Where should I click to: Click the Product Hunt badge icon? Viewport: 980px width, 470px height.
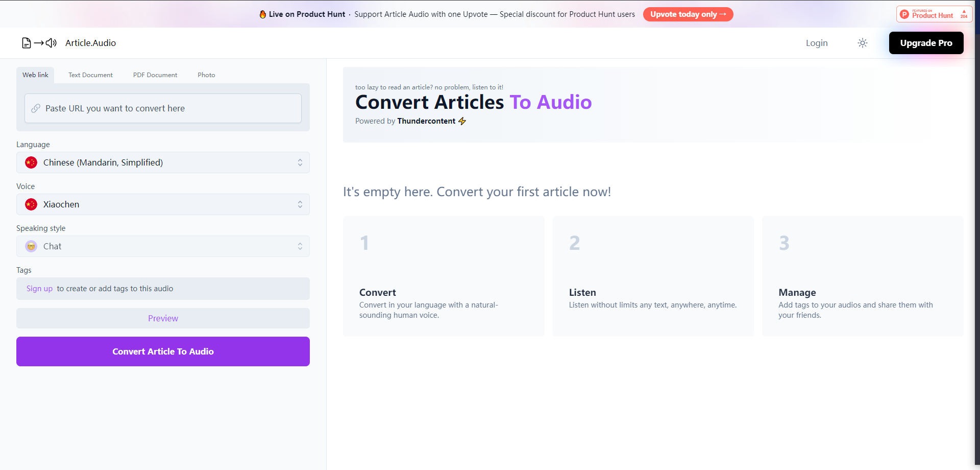pyautogui.click(x=904, y=14)
